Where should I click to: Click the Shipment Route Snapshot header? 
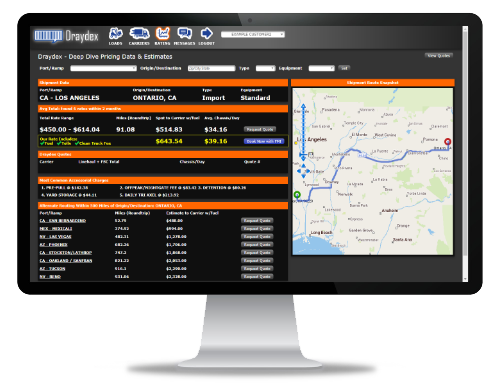(373, 83)
